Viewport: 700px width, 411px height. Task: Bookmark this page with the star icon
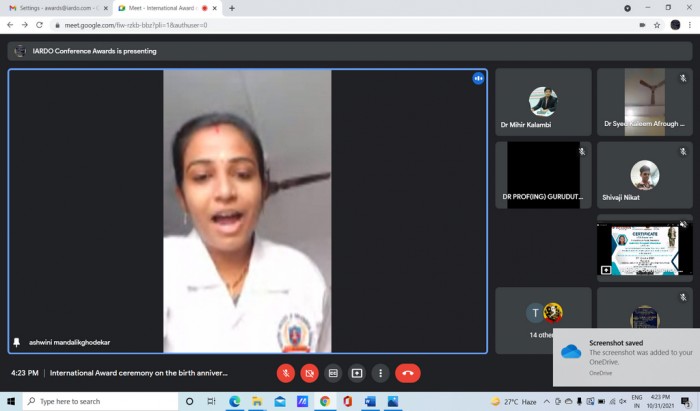tap(657, 25)
